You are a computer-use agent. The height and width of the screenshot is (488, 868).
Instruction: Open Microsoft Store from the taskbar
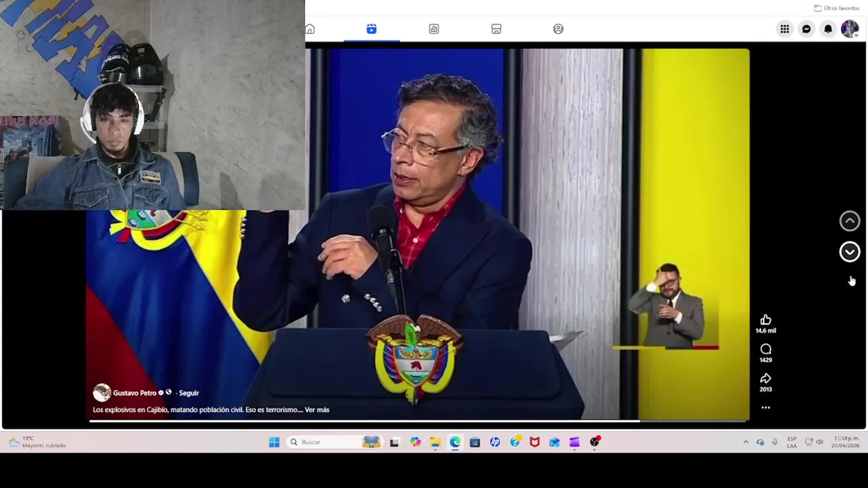click(x=475, y=442)
